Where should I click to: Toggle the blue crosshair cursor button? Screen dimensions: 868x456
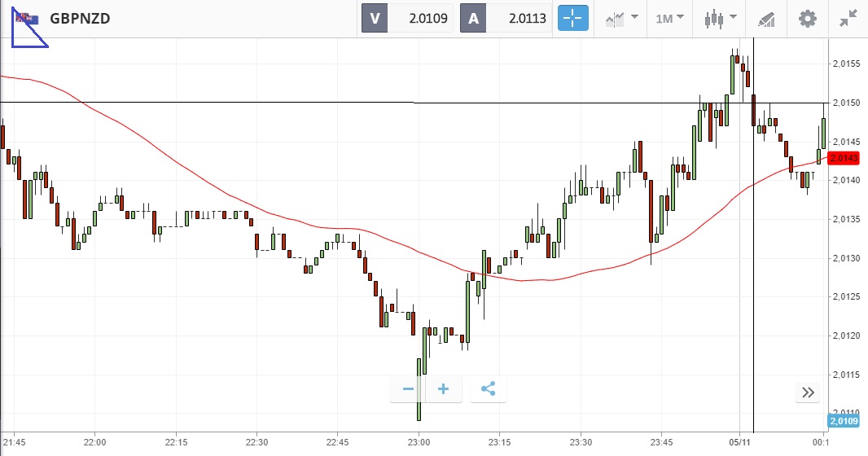coord(572,18)
